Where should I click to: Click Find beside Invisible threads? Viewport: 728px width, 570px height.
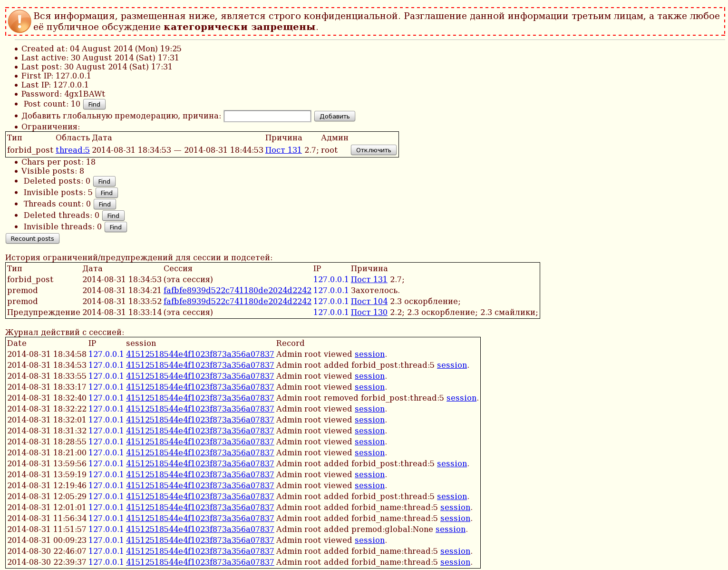pyautogui.click(x=116, y=227)
